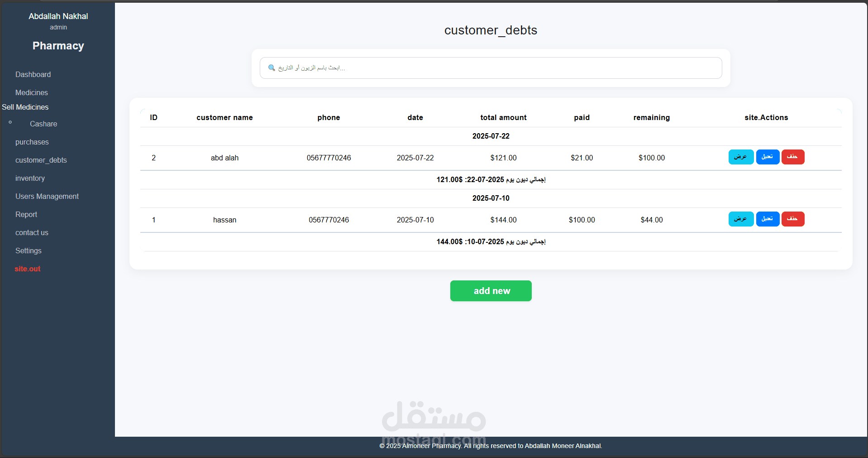Open the Cashare sub-item
The height and width of the screenshot is (458, 868).
43,124
